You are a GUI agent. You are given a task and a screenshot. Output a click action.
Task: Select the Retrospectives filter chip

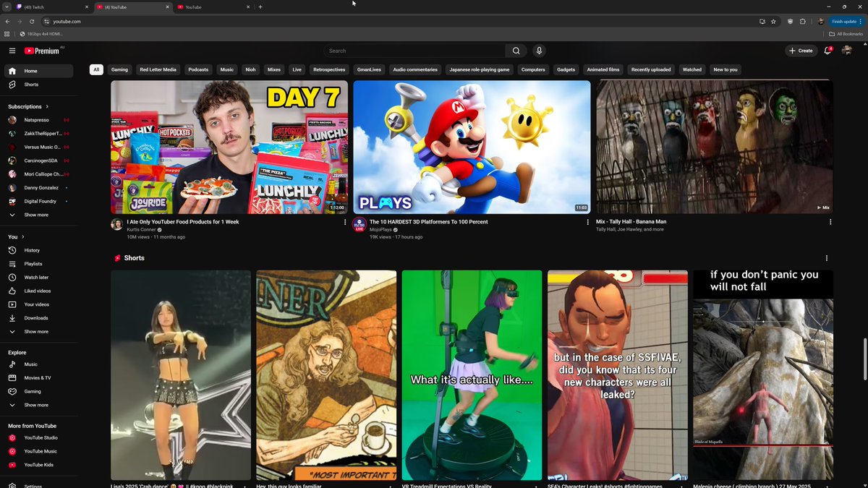[x=329, y=69]
